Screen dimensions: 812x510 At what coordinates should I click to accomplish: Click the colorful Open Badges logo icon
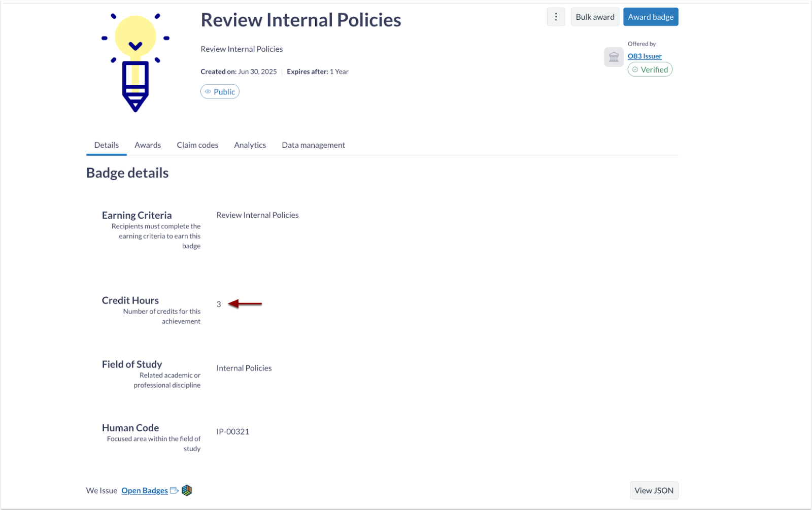187,490
